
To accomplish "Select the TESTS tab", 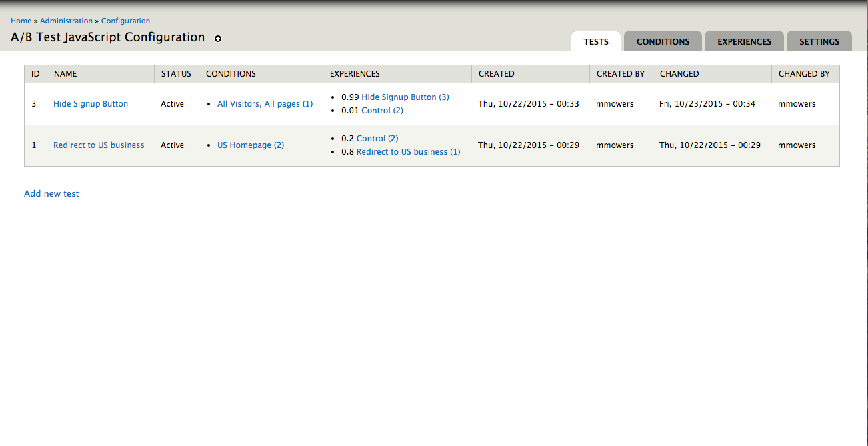I will tap(595, 41).
